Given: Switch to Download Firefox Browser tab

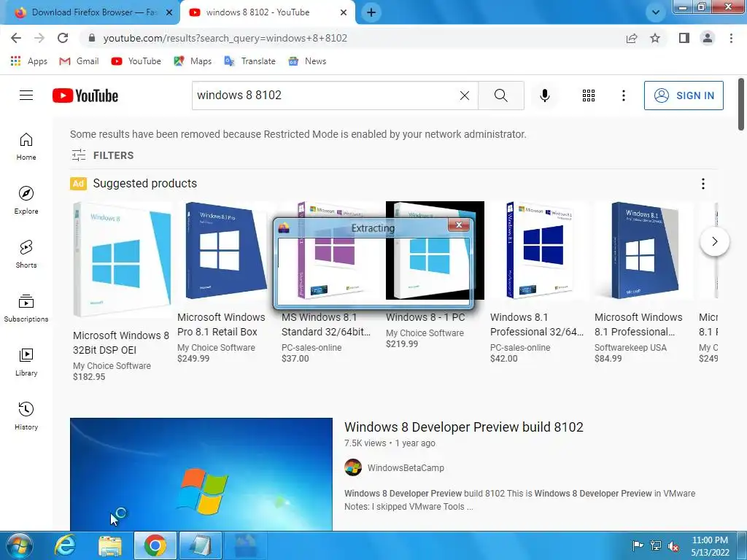Looking at the screenshot, I should (x=90, y=12).
